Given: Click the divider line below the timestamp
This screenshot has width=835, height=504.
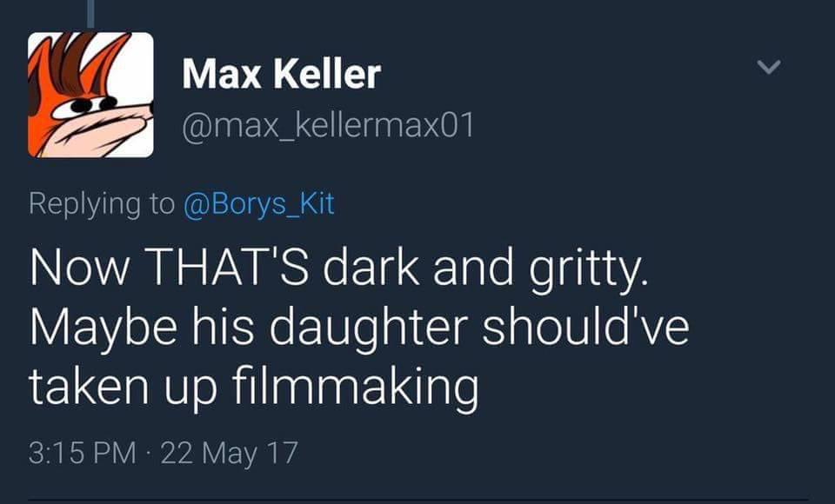Looking at the screenshot, I should coord(417,500).
